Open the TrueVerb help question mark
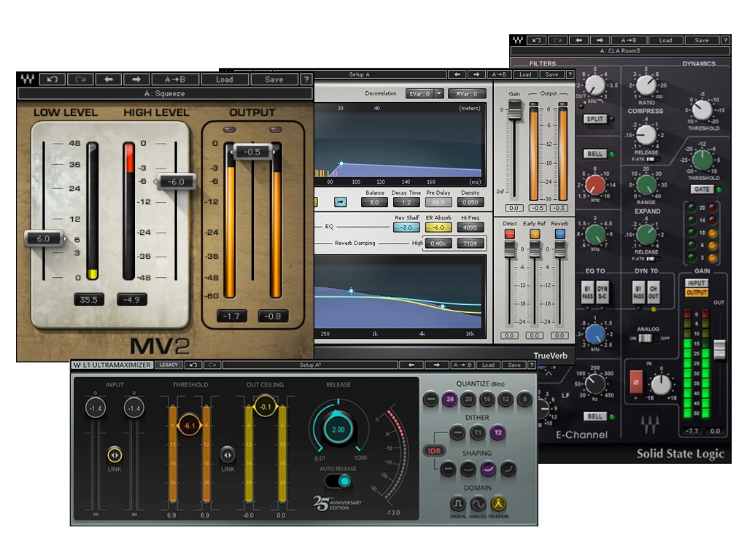 tap(569, 74)
